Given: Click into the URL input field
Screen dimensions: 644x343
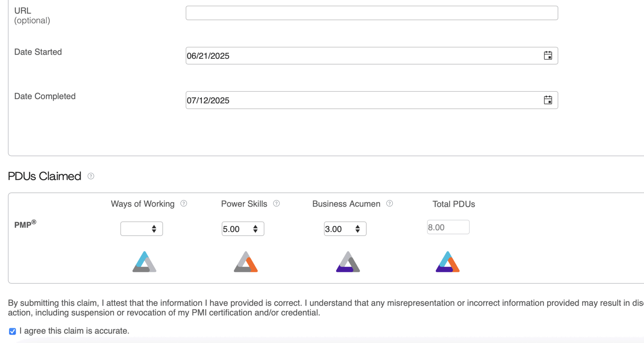Looking at the screenshot, I should pyautogui.click(x=371, y=13).
